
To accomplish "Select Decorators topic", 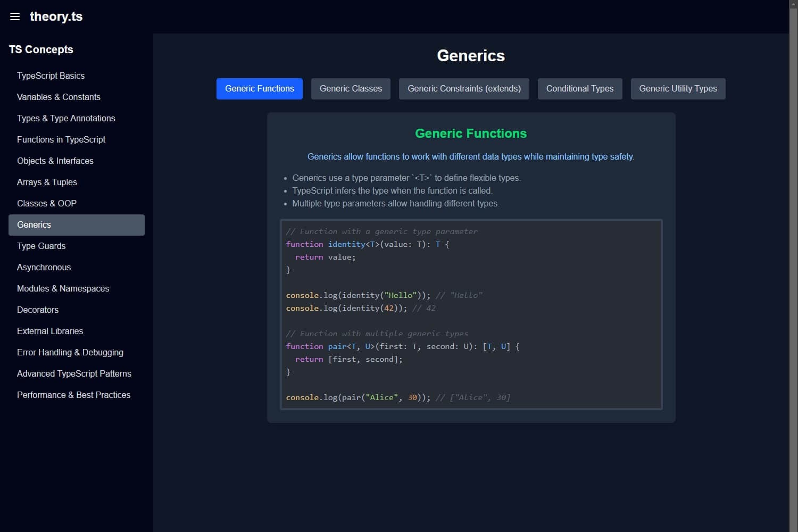I will pos(77,310).
